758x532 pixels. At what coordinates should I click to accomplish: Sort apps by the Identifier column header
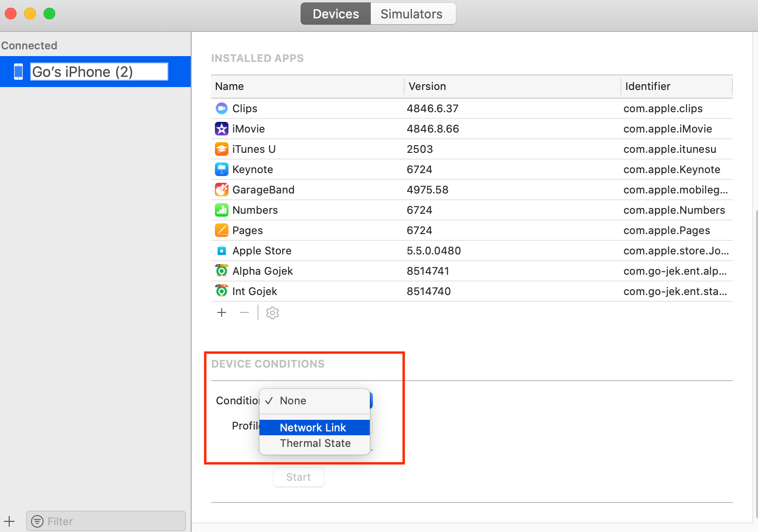(x=677, y=86)
